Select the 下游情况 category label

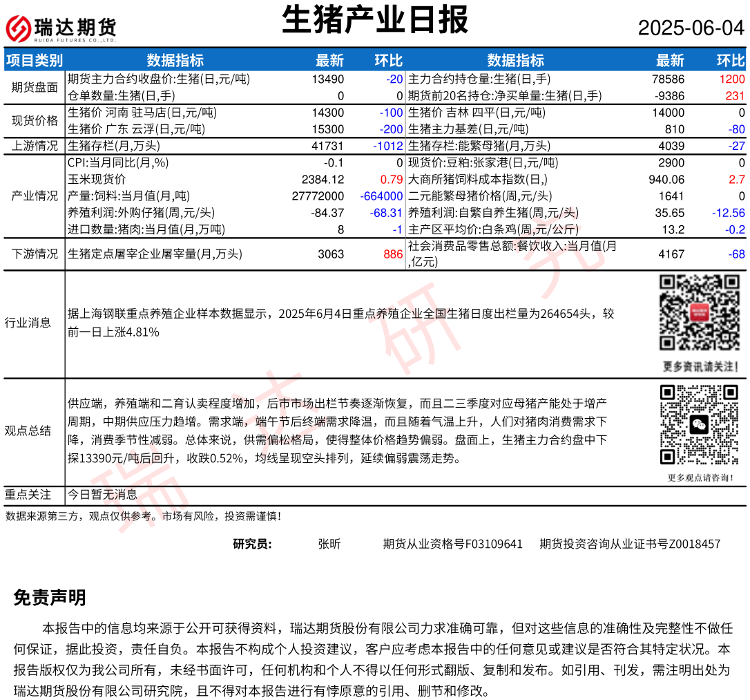pyautogui.click(x=35, y=254)
